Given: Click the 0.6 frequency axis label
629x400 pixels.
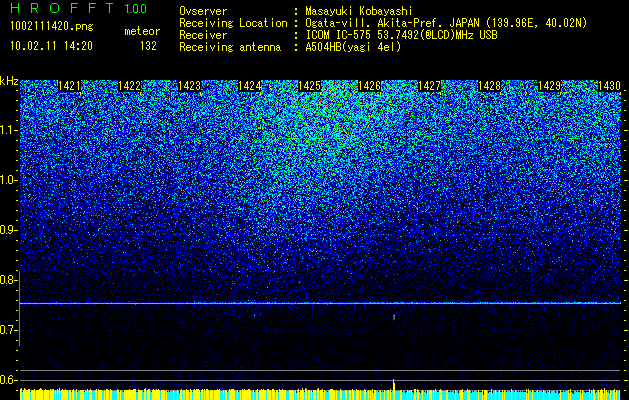Looking at the screenshot, I should (7, 380).
